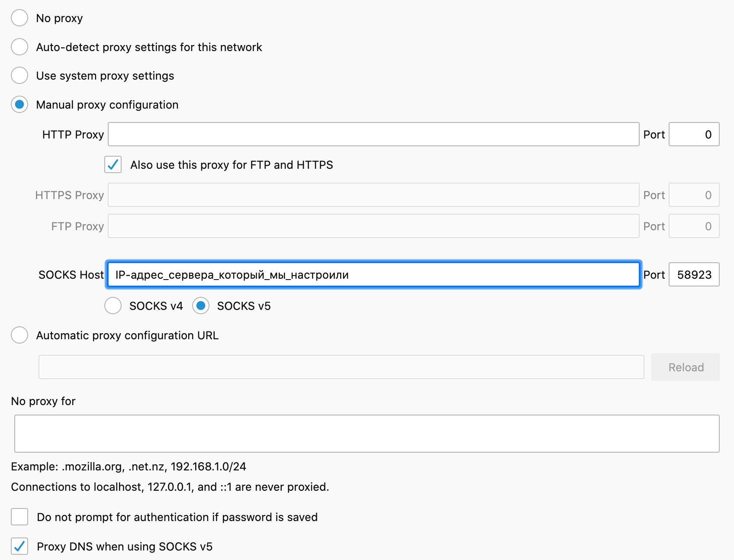Select the SOCKS v5 radio button
Image resolution: width=734 pixels, height=560 pixels.
(x=201, y=306)
